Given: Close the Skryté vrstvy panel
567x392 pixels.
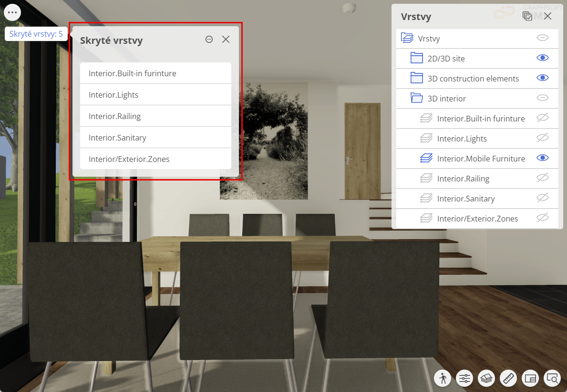Looking at the screenshot, I should click(226, 40).
